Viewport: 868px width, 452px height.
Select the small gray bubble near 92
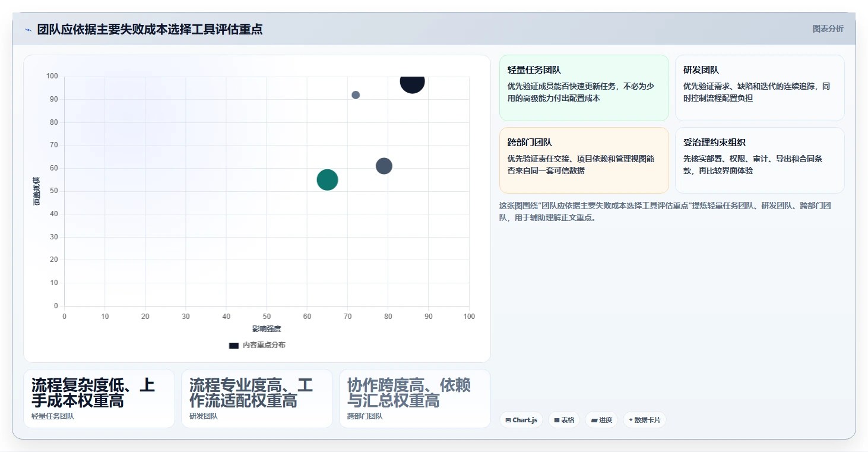(356, 95)
